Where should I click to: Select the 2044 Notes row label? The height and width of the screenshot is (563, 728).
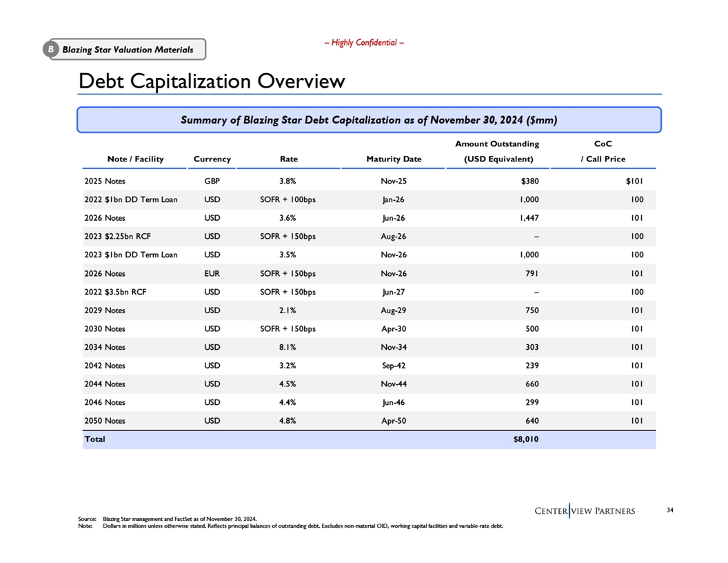tap(105, 384)
